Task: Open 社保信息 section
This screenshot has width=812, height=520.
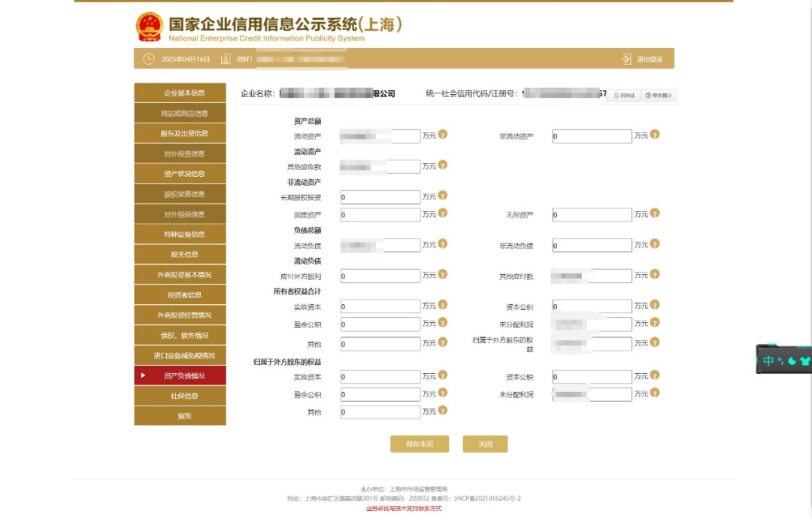Action: tap(180, 396)
